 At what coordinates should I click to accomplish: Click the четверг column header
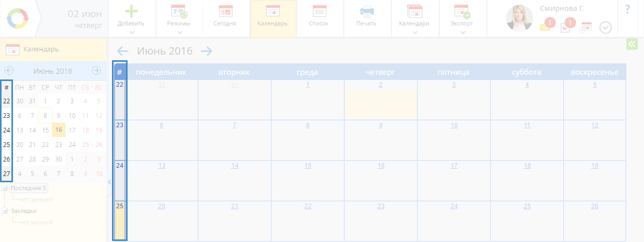[x=381, y=72]
